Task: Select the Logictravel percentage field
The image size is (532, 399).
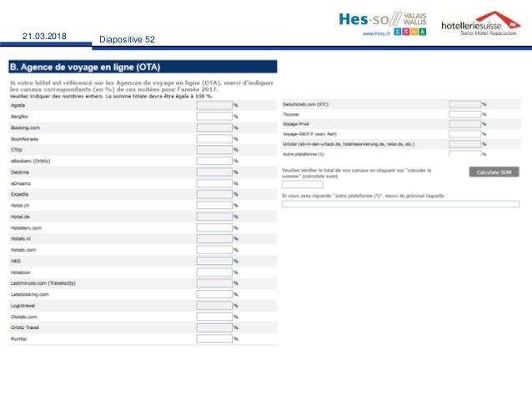Action: (x=214, y=306)
